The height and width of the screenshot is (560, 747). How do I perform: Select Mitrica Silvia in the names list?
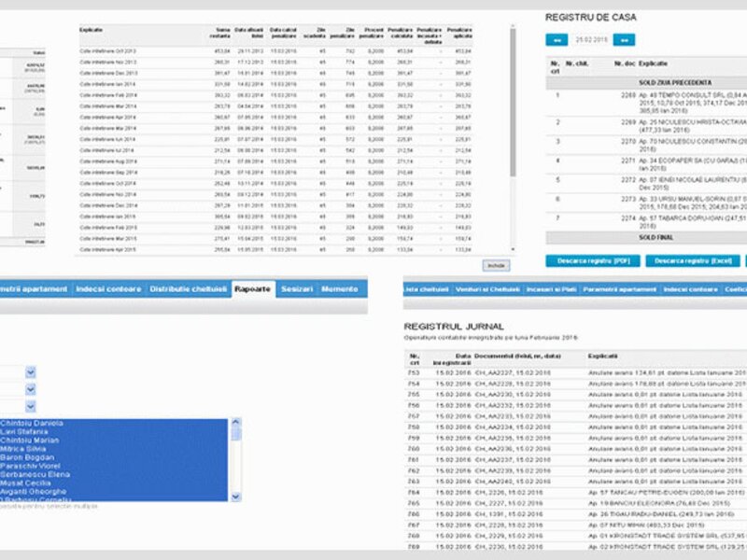[x=113, y=449]
